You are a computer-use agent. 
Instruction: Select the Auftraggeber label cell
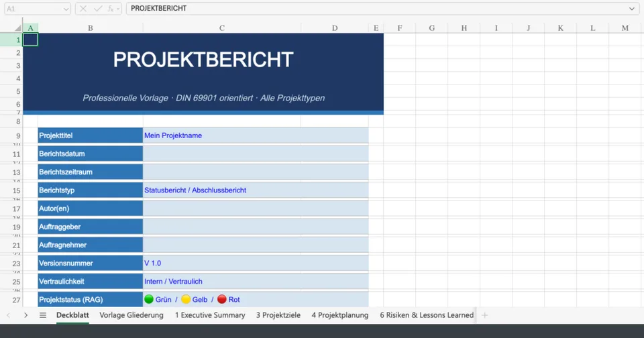(x=91, y=226)
